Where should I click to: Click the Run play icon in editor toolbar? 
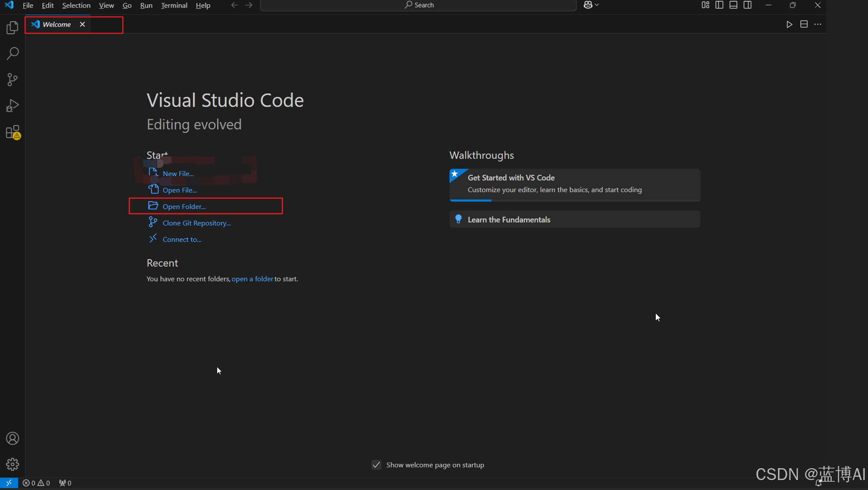click(x=789, y=25)
